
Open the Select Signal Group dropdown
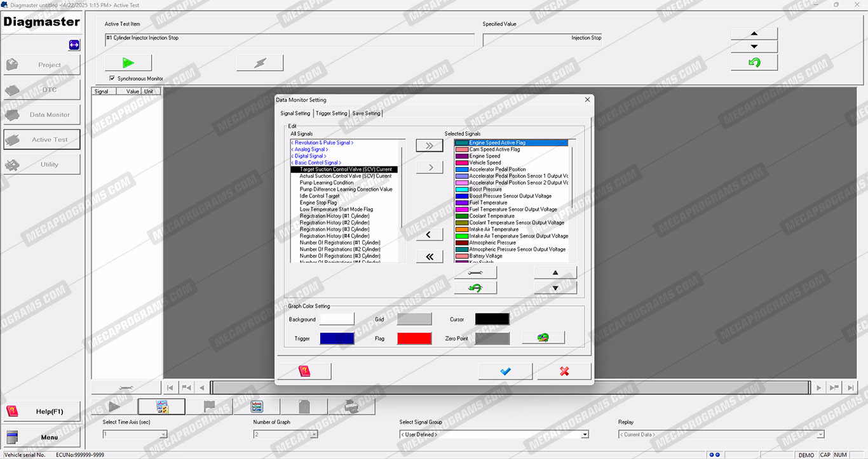(585, 435)
